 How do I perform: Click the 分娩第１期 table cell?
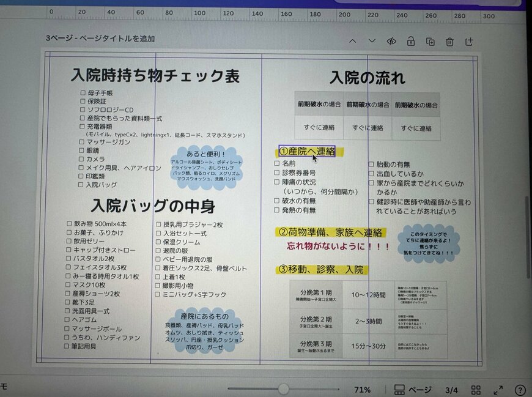[x=316, y=295]
